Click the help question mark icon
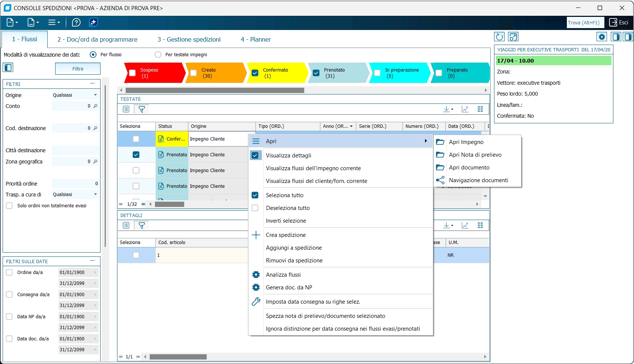The image size is (634, 364). pyautogui.click(x=76, y=22)
